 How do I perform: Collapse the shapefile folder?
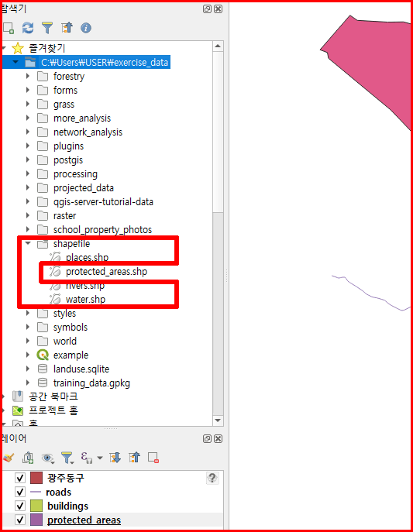point(28,243)
